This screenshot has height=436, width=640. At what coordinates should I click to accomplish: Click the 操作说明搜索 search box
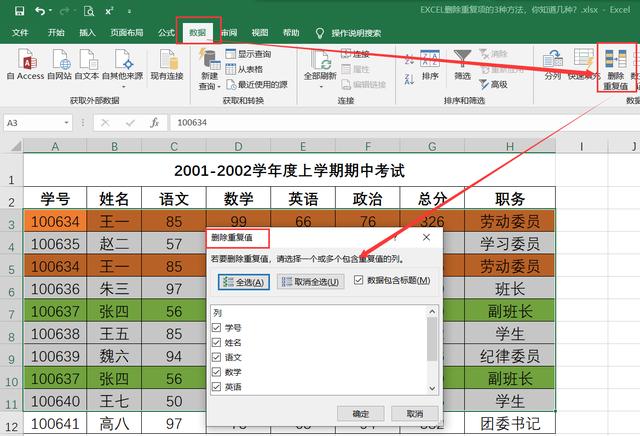click(356, 33)
